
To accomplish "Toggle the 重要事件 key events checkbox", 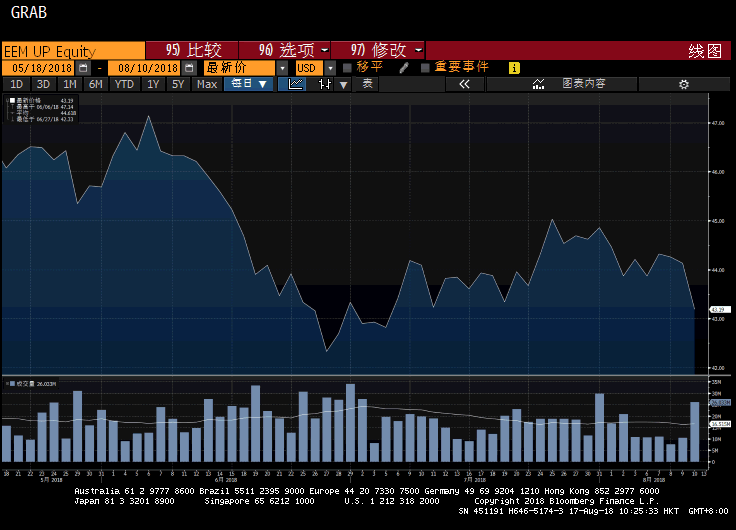I will [x=425, y=68].
